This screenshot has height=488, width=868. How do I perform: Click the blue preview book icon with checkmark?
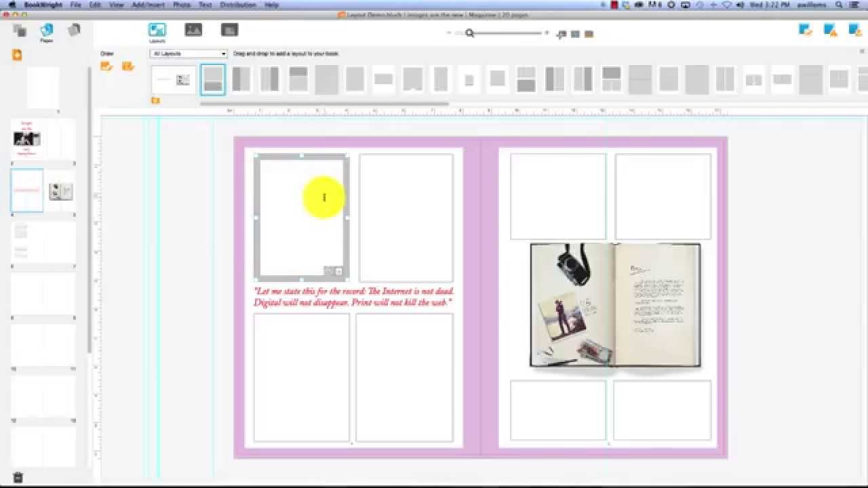pos(805,30)
